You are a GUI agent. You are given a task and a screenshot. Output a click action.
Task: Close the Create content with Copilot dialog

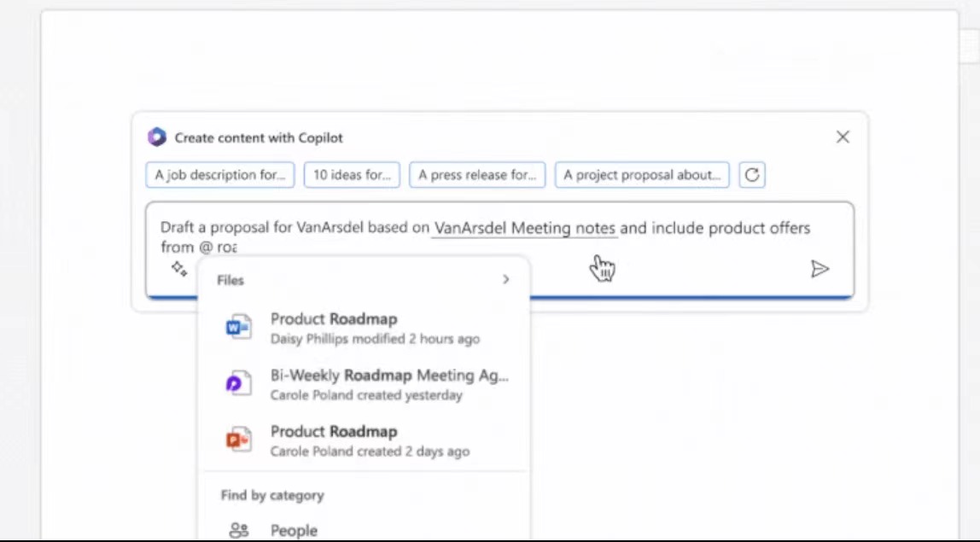pyautogui.click(x=843, y=137)
